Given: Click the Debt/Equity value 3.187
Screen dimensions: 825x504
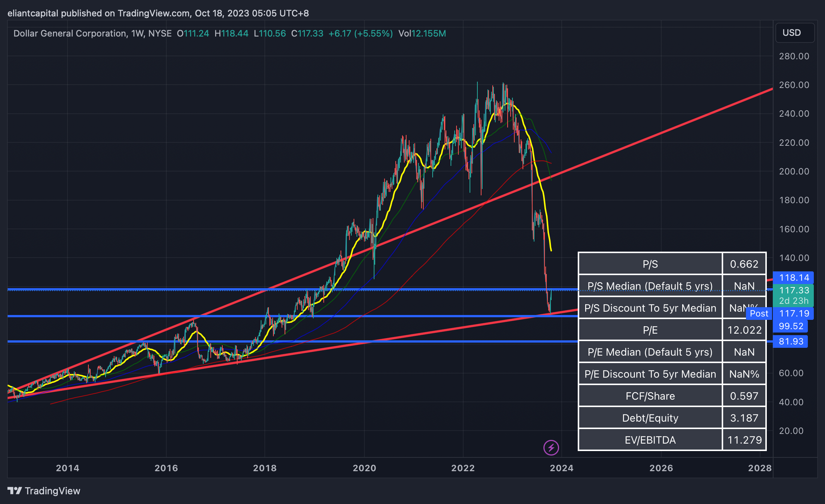Looking at the screenshot, I should [x=744, y=418].
